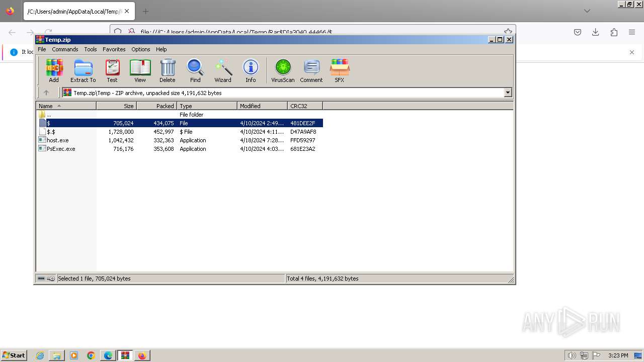Viewport: 644px width, 362px height.
Task: Click the Test archive icon
Action: click(112, 70)
